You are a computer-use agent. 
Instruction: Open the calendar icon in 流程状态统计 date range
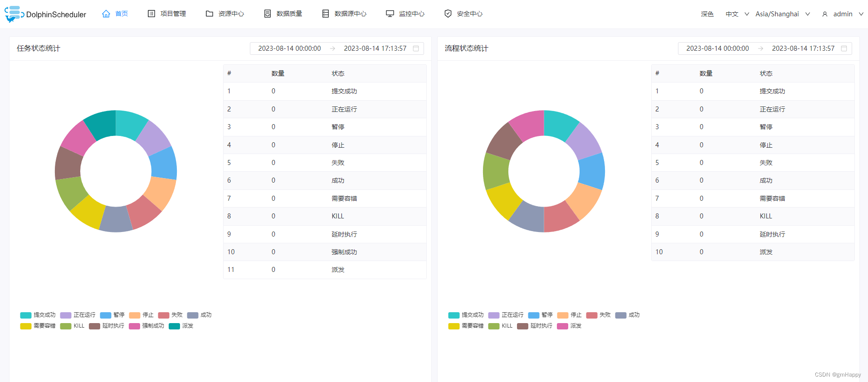point(844,48)
